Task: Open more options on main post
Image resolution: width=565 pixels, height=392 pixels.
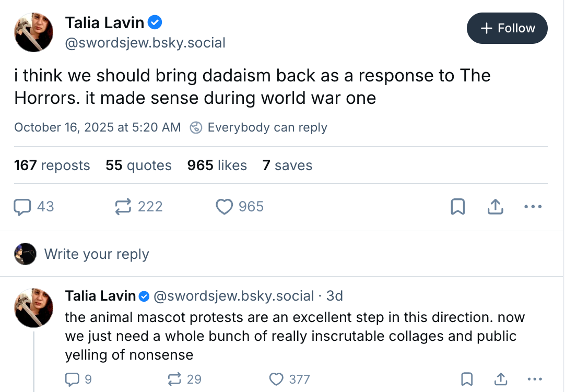Action: pyautogui.click(x=532, y=207)
